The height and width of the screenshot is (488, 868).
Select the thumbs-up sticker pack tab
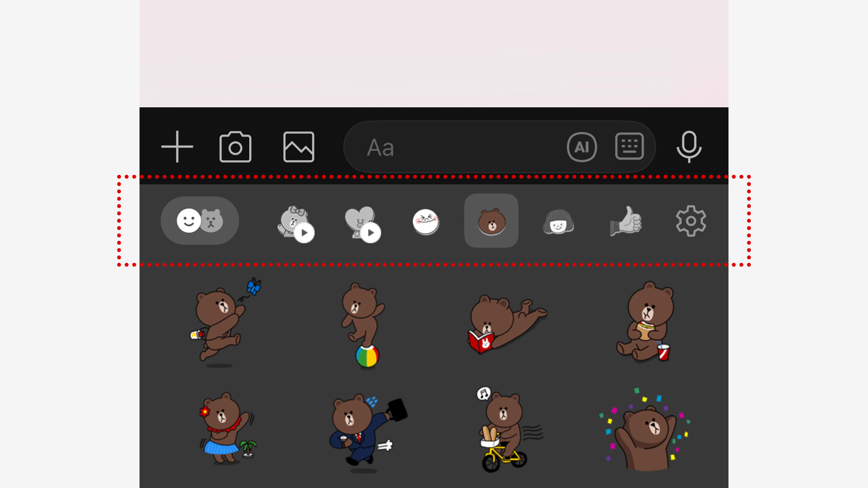[626, 221]
